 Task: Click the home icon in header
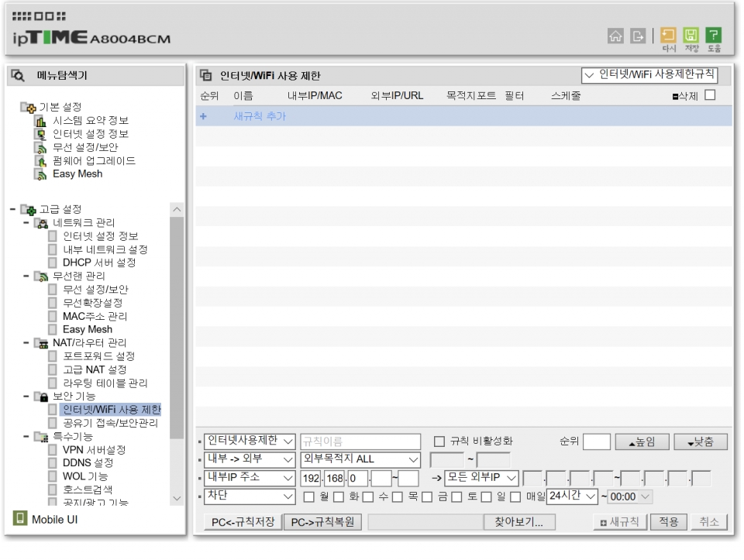[x=616, y=36]
